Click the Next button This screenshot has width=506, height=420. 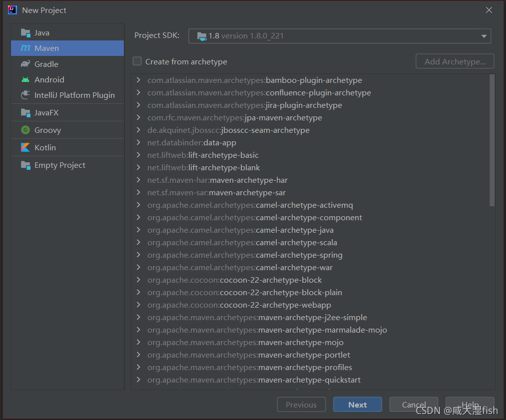(x=358, y=405)
